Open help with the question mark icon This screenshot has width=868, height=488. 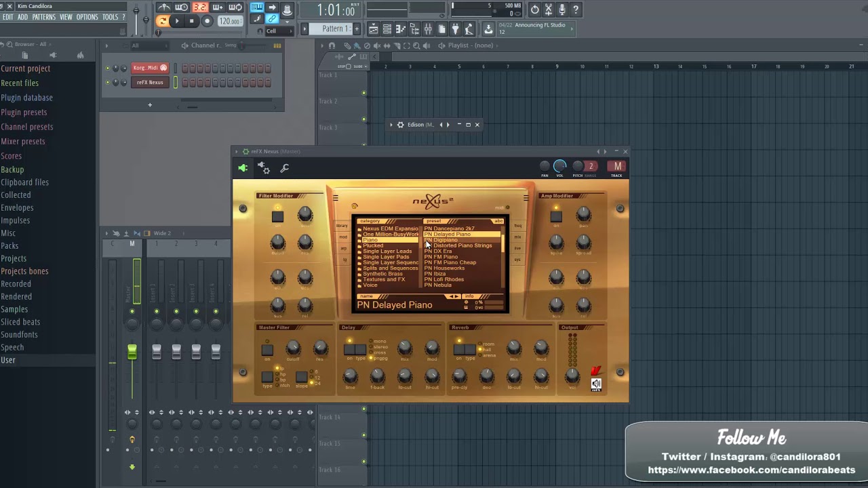tap(576, 9)
